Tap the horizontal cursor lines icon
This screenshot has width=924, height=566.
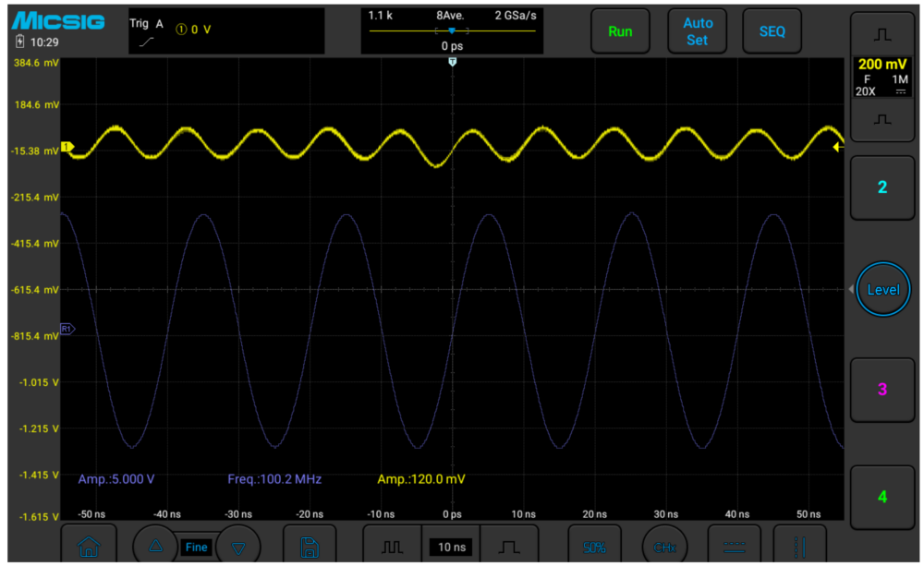(734, 546)
